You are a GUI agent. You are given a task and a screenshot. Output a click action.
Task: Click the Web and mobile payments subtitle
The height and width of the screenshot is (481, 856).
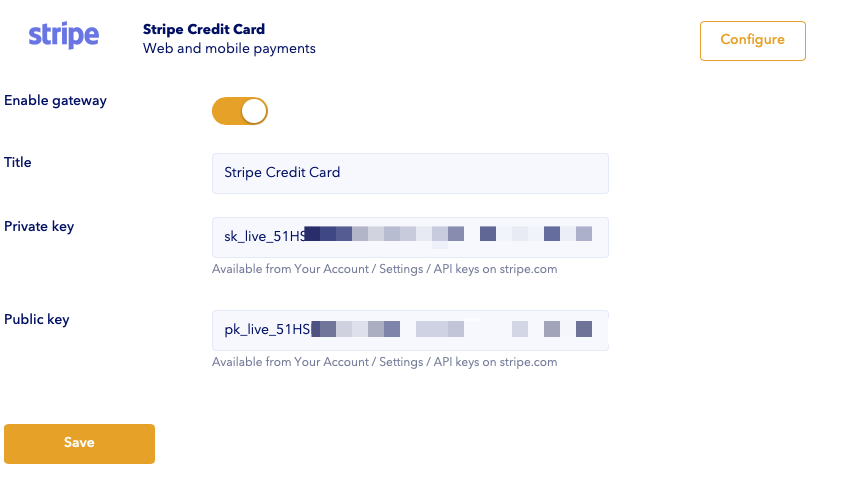[229, 49]
